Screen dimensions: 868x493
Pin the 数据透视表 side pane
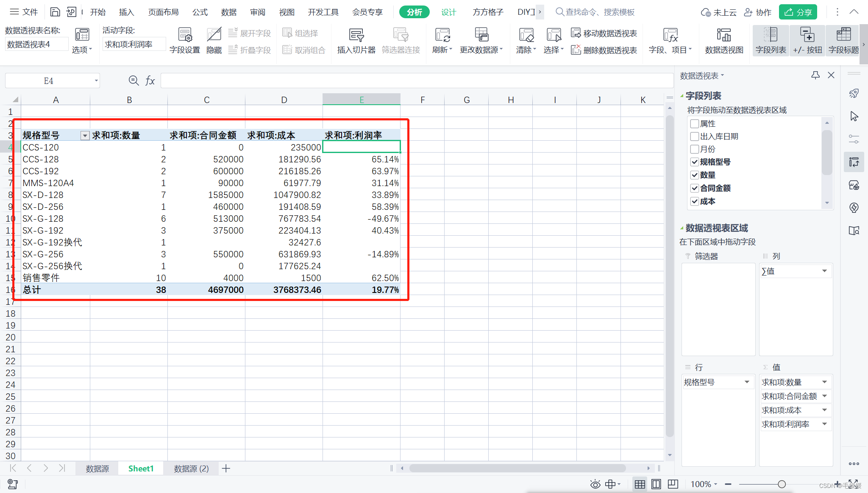[x=815, y=75]
